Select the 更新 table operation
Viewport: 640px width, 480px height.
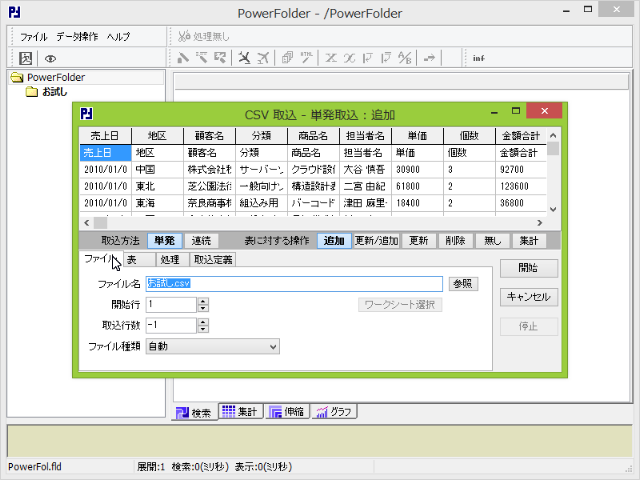pyautogui.click(x=419, y=240)
